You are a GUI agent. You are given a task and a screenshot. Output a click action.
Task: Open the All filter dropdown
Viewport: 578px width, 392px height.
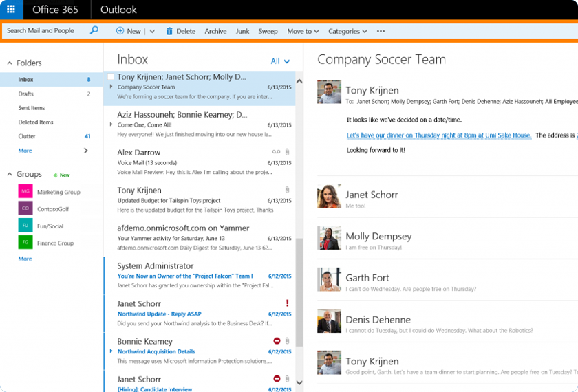280,61
